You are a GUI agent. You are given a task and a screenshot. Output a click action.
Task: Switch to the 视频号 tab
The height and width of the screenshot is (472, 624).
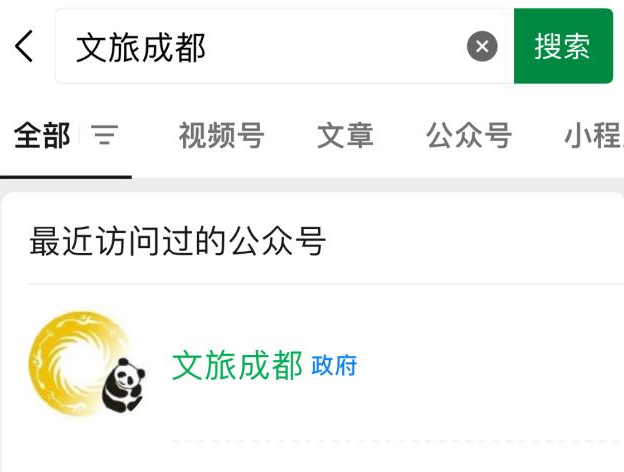(222, 135)
